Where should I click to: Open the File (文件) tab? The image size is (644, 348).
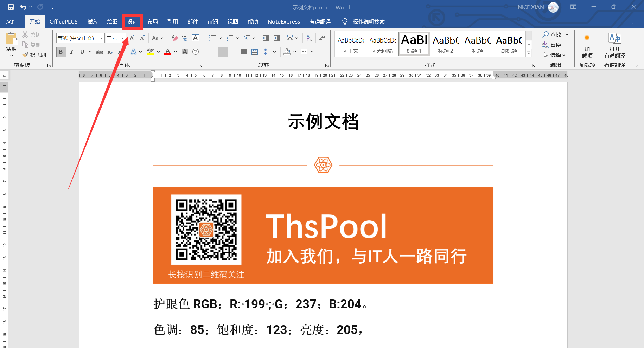pos(12,21)
